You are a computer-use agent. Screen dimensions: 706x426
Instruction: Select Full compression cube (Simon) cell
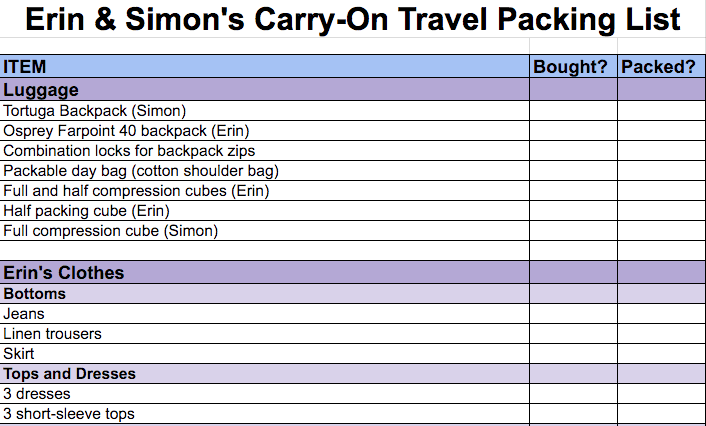(264, 231)
